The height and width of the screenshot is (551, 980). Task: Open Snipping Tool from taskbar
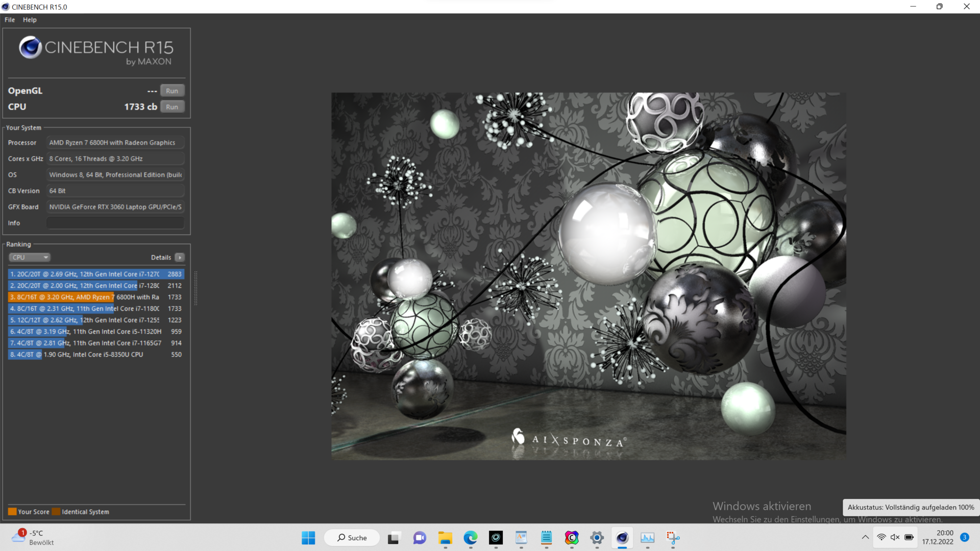(673, 538)
